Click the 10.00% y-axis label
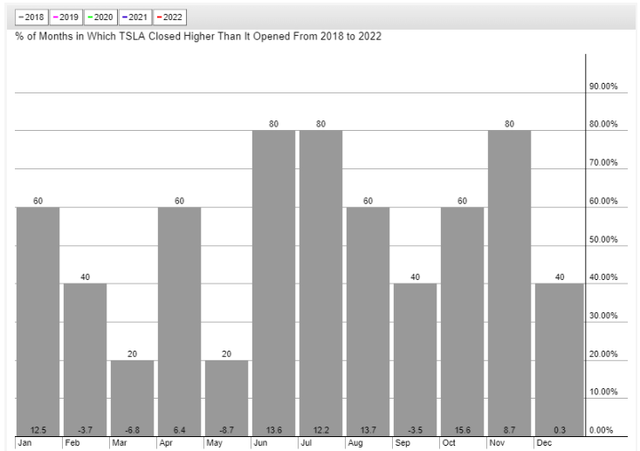 (603, 392)
